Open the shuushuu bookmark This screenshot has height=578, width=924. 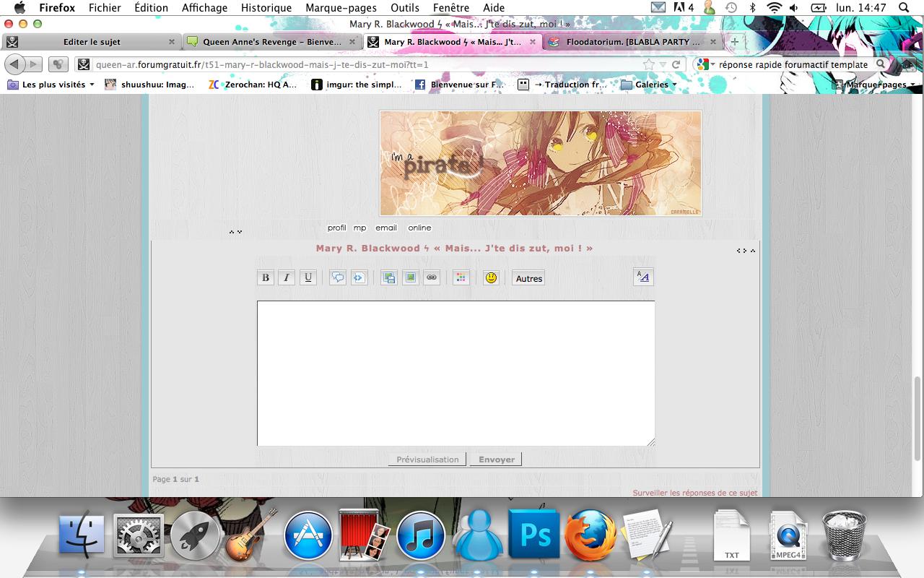(x=149, y=85)
